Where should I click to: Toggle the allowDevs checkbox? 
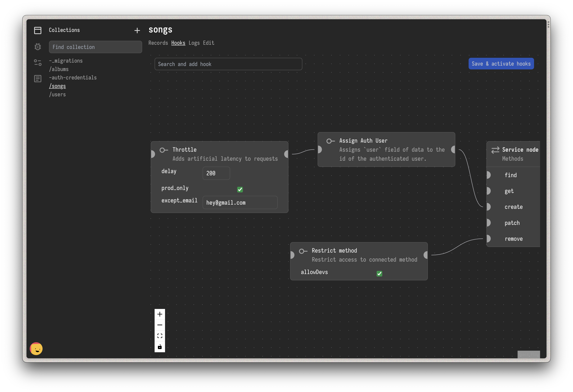coord(379,273)
